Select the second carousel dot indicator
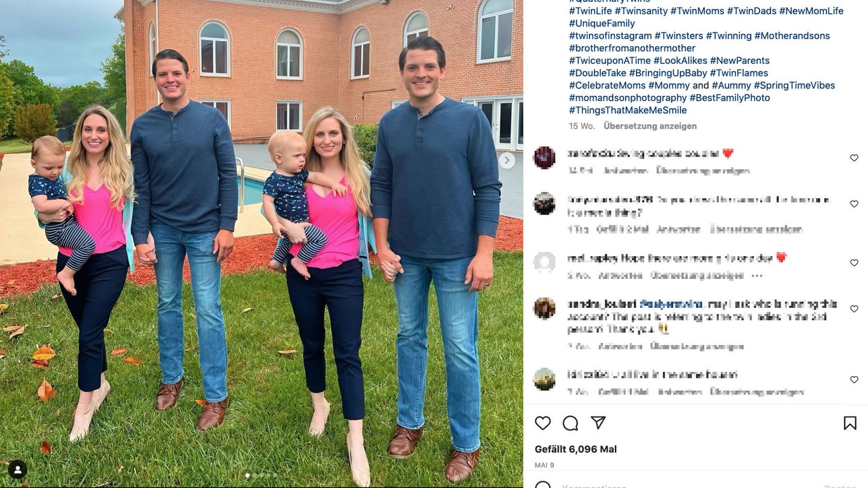The height and width of the screenshot is (488, 868). (254, 475)
